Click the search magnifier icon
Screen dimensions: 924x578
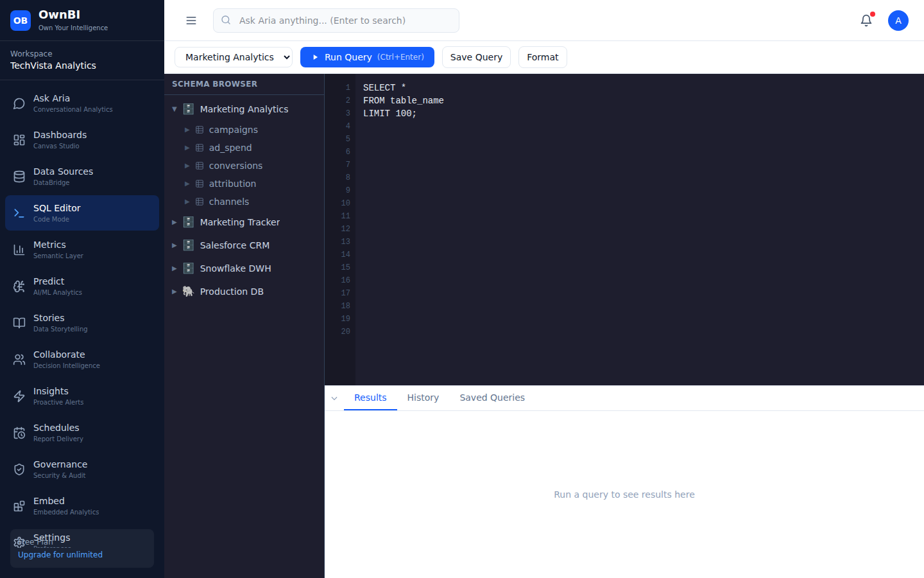point(226,20)
